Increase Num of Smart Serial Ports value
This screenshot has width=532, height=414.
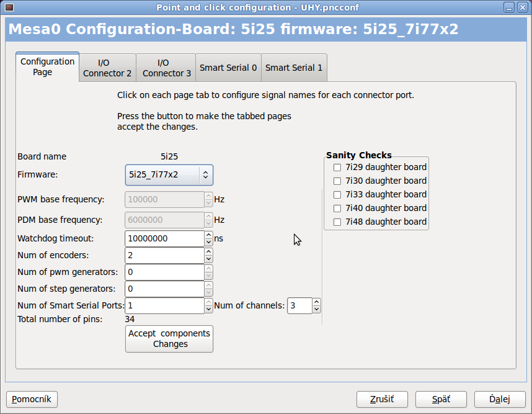pyautogui.click(x=208, y=302)
